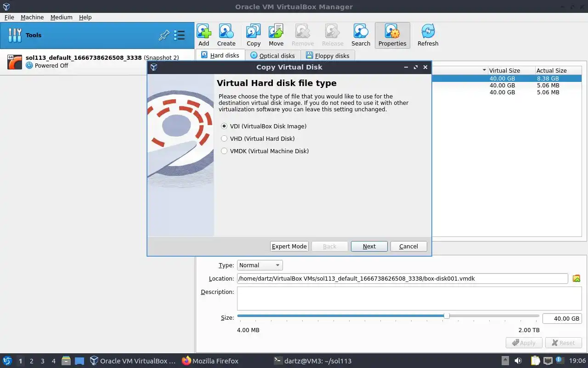Switch to the Floppy disks tab
This screenshot has width=588, height=368.
(x=328, y=56)
